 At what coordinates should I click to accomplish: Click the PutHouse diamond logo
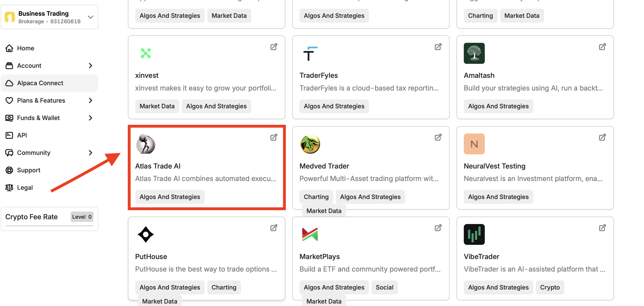tap(146, 234)
